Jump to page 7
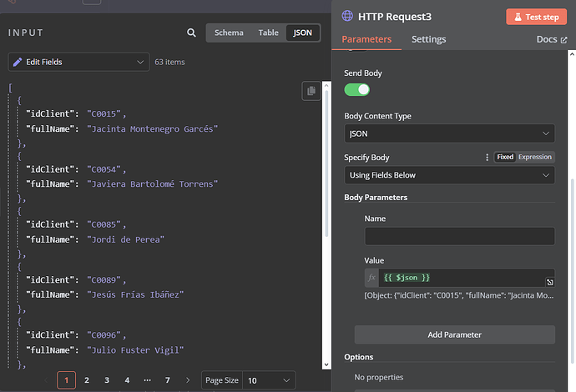Viewport: 576px width, 392px height. click(x=168, y=380)
